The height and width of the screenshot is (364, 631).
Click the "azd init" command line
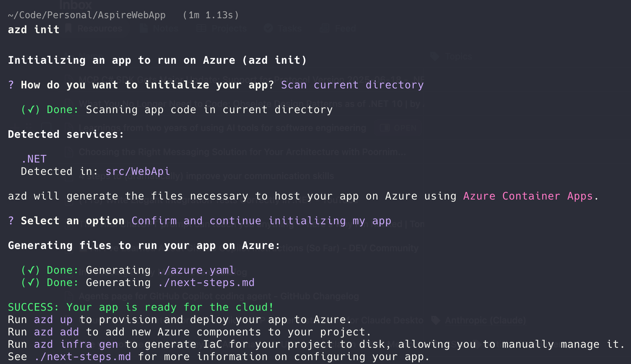tap(34, 30)
